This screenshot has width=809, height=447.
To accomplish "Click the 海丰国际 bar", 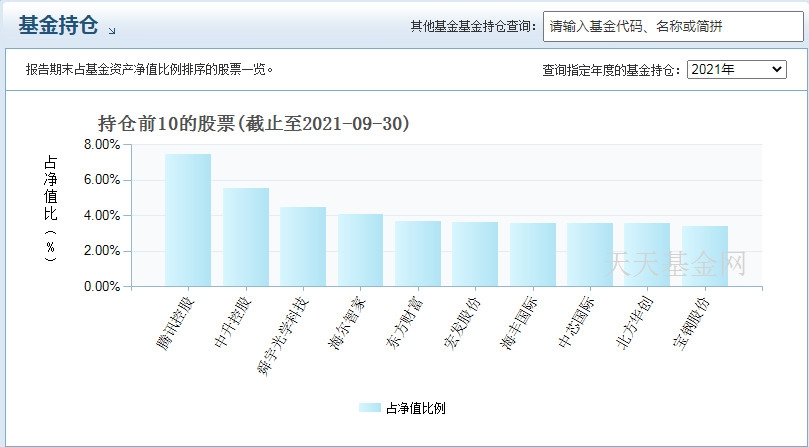I will point(533,254).
